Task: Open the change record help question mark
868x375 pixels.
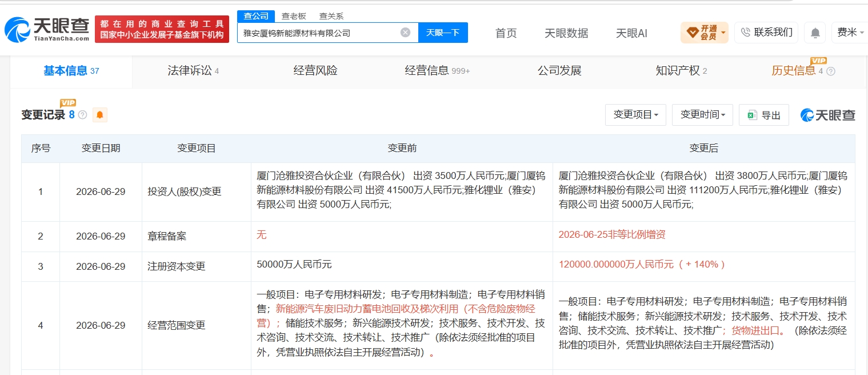Action: [x=82, y=115]
